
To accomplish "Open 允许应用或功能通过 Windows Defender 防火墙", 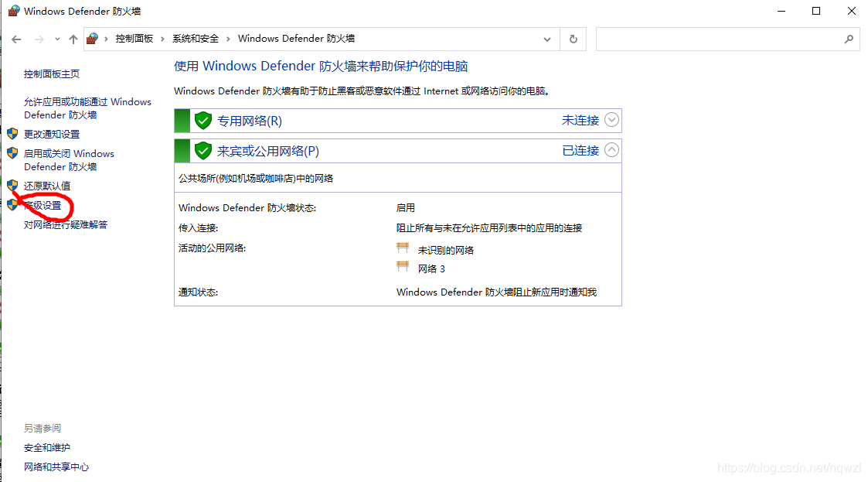I will (x=87, y=108).
